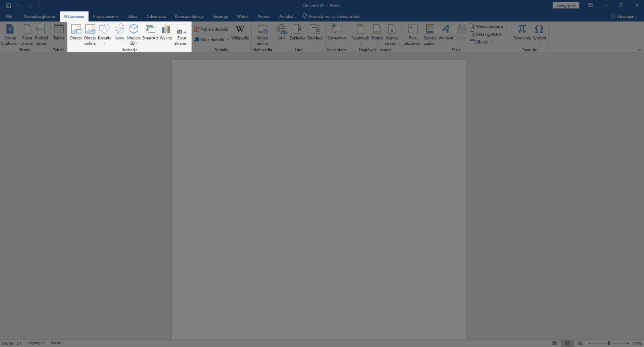
Task: Switch to Narzędzia główne tab
Action: [39, 17]
